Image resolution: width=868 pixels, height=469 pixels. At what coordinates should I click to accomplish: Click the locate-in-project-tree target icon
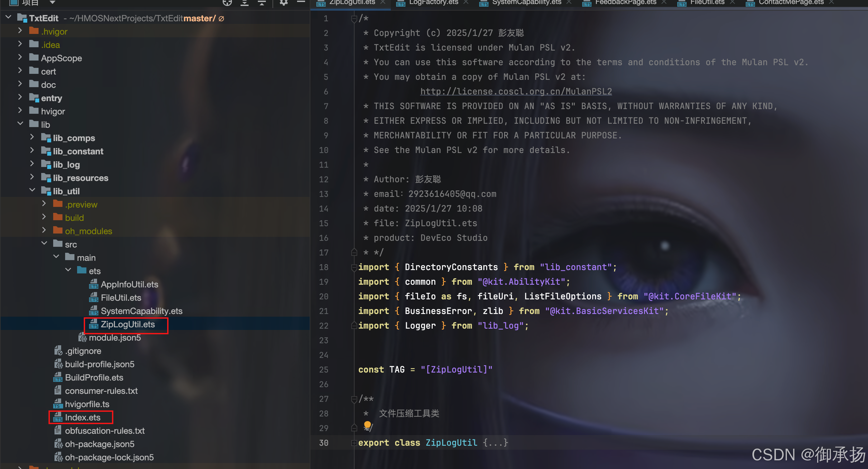point(227,3)
